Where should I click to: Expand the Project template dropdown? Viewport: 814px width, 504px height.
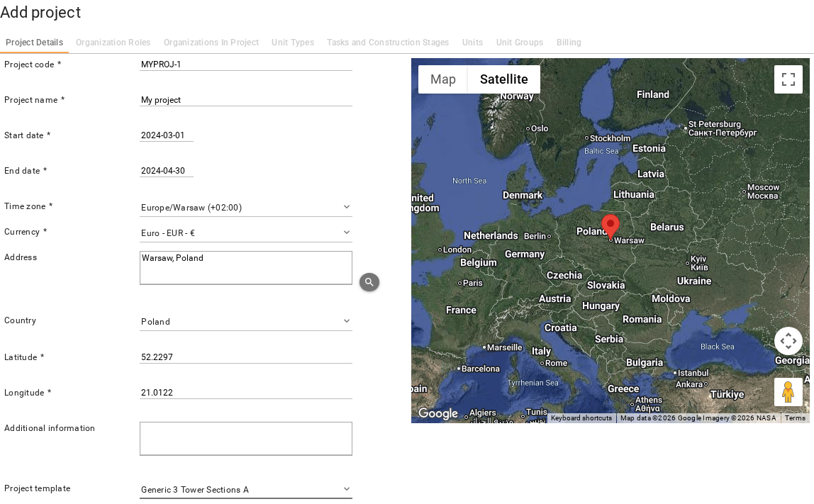245,489
